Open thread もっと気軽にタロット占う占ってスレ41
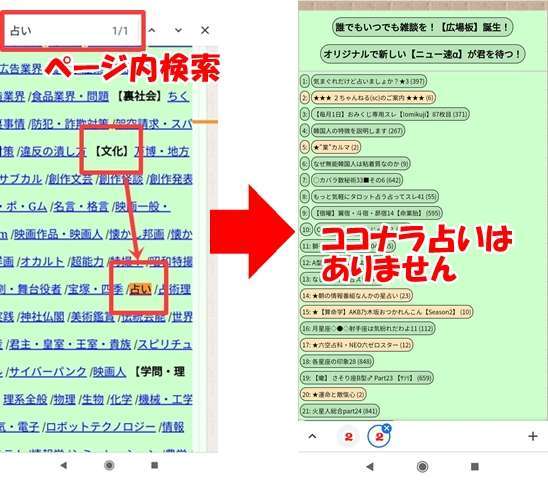Image resolution: width=548 pixels, height=480 pixels. point(374,196)
